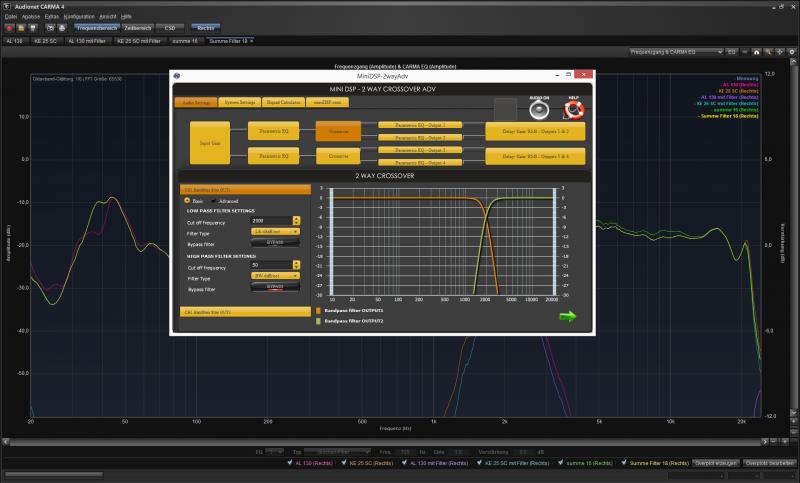Click the print icon in CARMA toolbar
Image resolution: width=800 pixels, height=483 pixels.
click(x=59, y=28)
